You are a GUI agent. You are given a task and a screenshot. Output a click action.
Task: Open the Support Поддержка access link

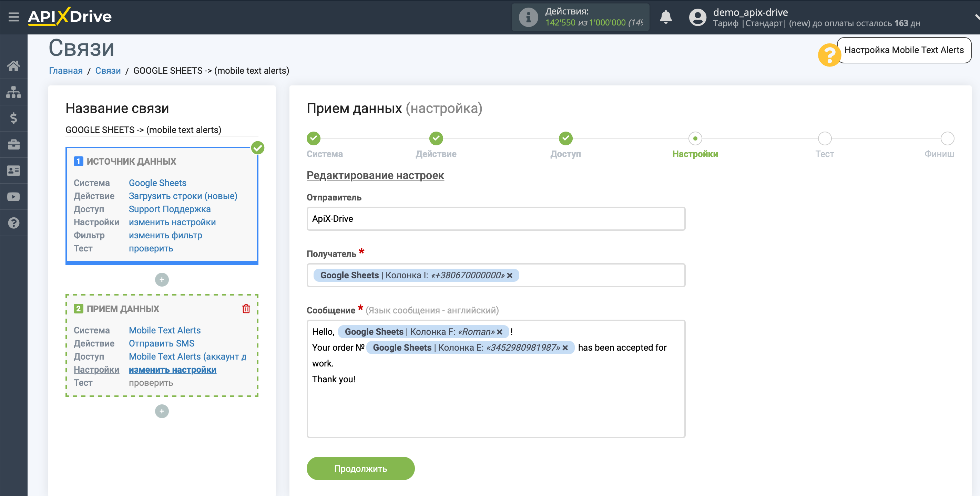coord(170,209)
